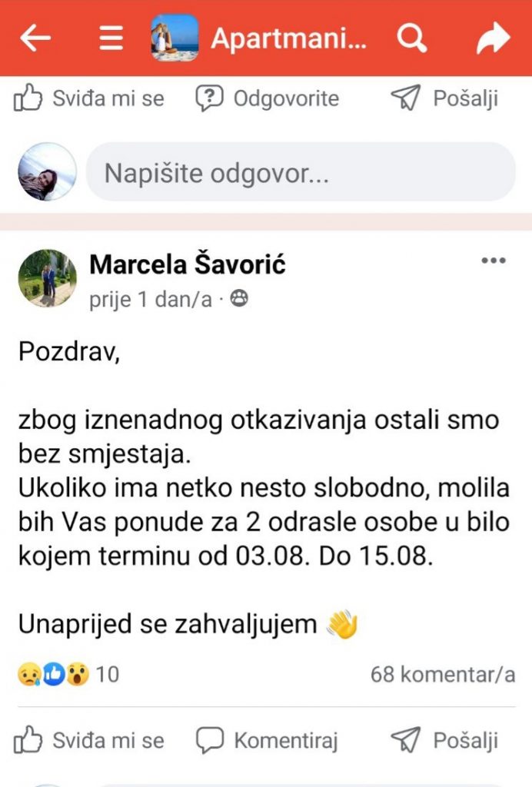Open the Apartmani group title
The height and width of the screenshot is (787, 532).
(x=288, y=38)
